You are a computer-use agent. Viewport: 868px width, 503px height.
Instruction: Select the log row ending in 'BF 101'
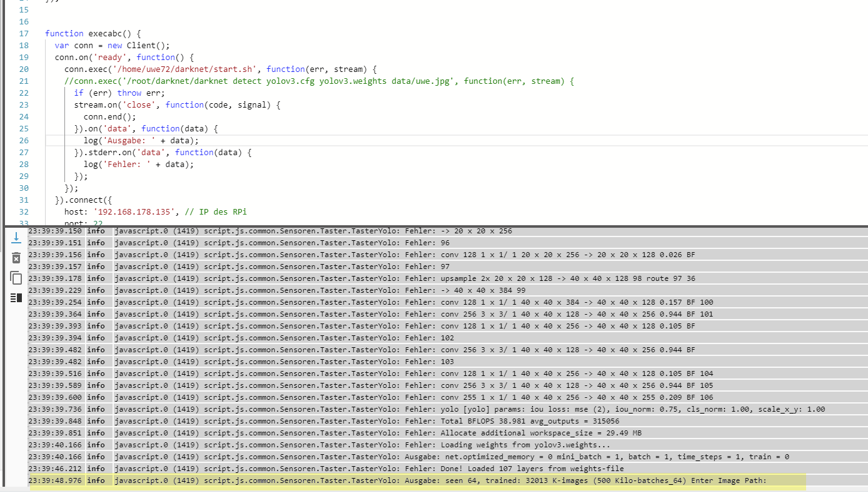(447, 314)
